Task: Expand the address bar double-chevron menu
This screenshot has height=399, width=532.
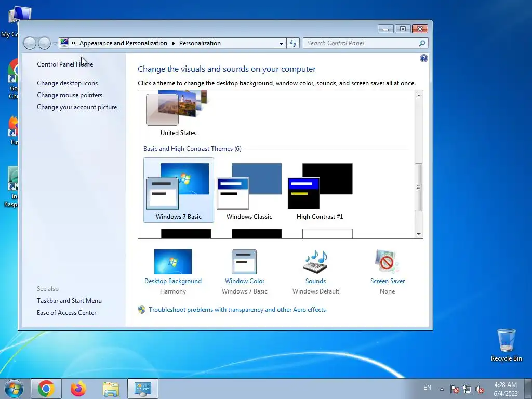Action: pos(73,43)
